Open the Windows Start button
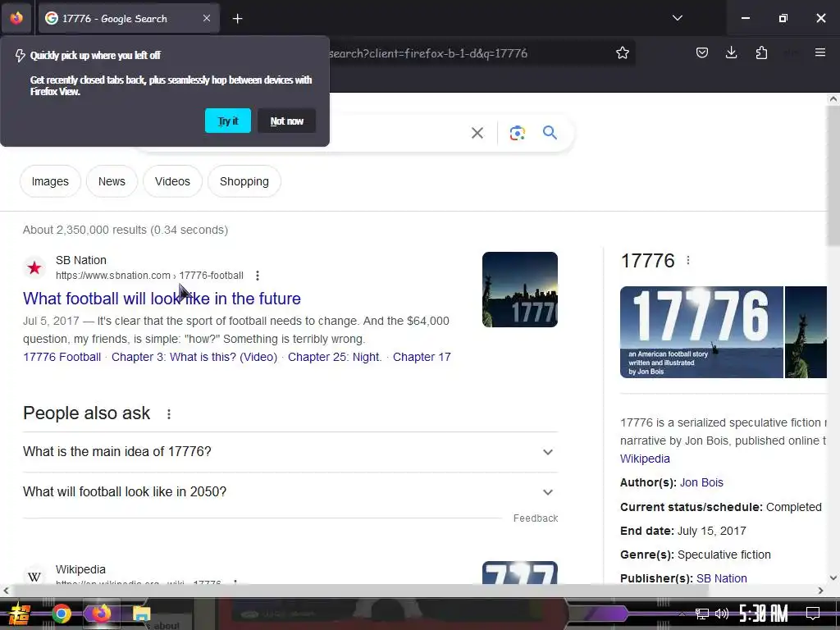Image resolution: width=840 pixels, height=630 pixels. tap(20, 614)
